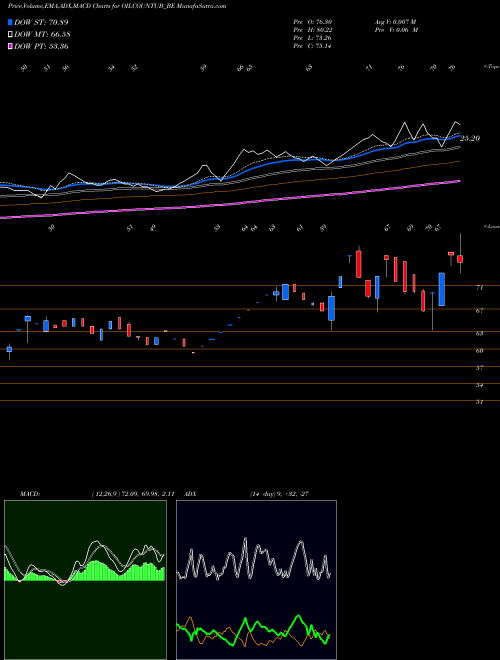Click the ADX values '(14 day) 9, +32, -27'
Viewport: 500px width, 660px height.
click(x=279, y=494)
